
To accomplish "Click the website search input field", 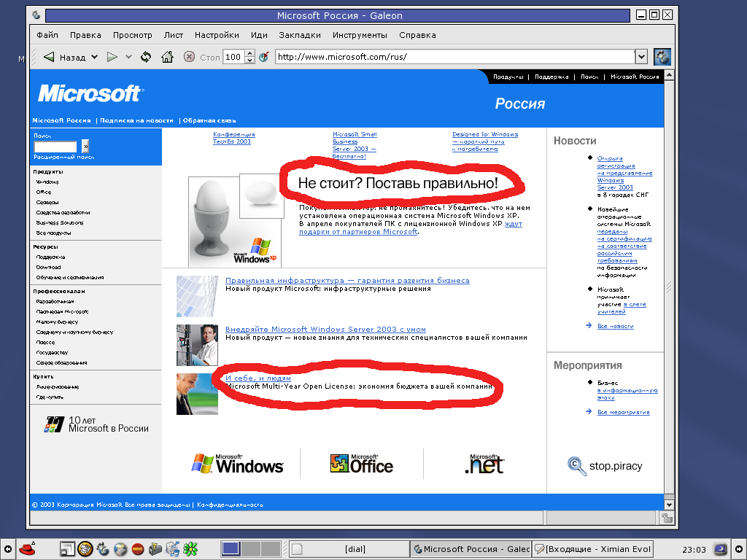I will [55, 147].
